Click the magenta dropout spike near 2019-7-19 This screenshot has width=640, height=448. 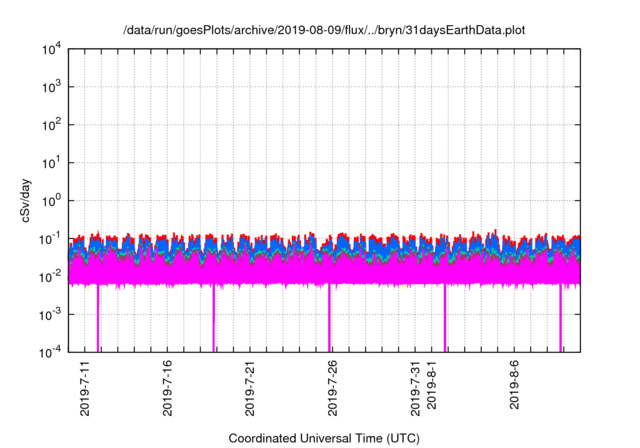pyautogui.click(x=213, y=318)
